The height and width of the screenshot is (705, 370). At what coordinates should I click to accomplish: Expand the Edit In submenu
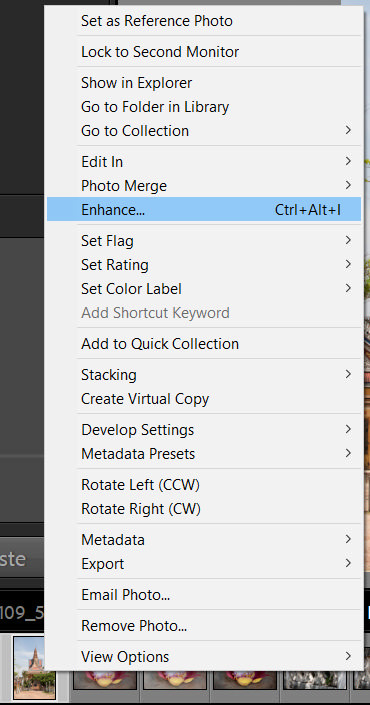(x=204, y=161)
